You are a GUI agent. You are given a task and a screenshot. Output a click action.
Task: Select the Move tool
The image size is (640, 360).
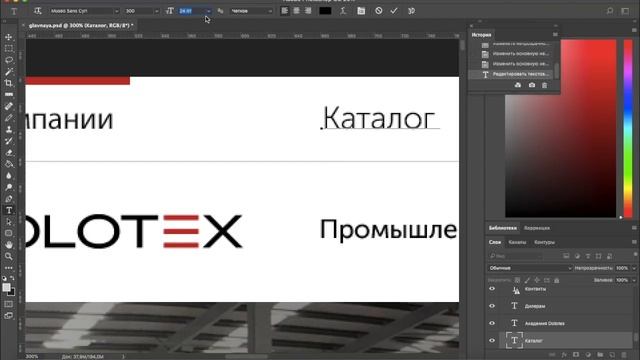pos(9,37)
